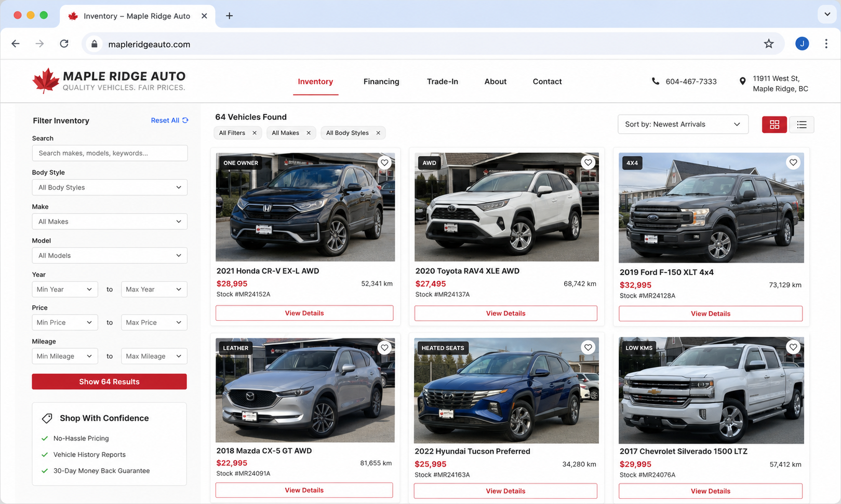View Details for the 2020 Toyota RAV4
This screenshot has width=841, height=504.
point(506,313)
